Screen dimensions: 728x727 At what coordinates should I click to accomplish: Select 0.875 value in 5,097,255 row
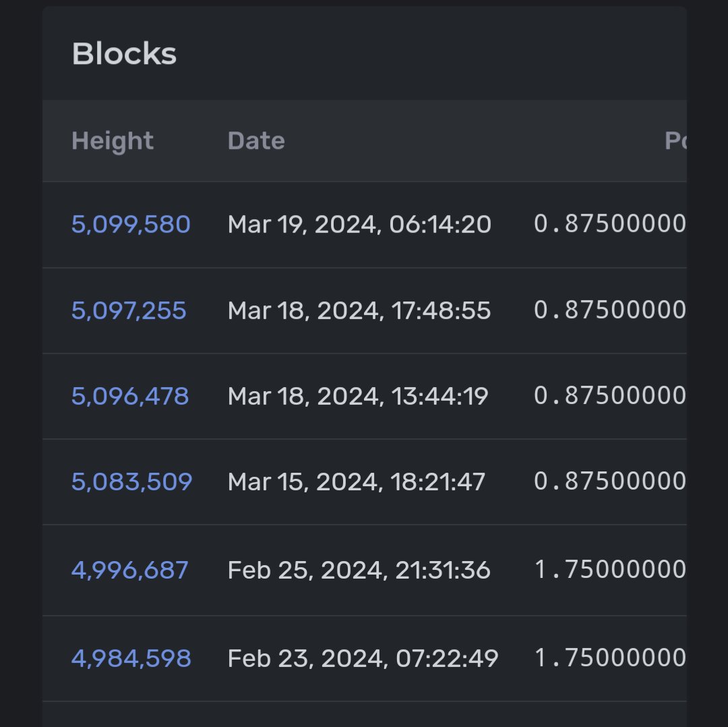coord(610,310)
